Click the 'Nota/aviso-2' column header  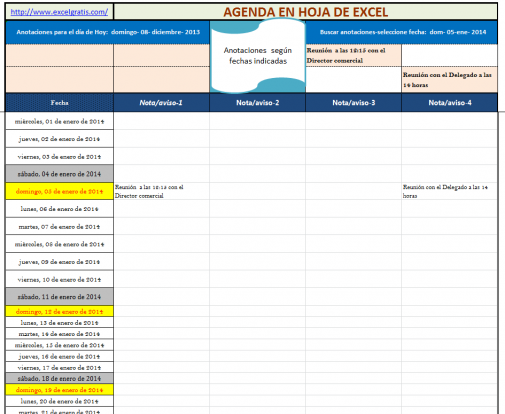click(257, 103)
